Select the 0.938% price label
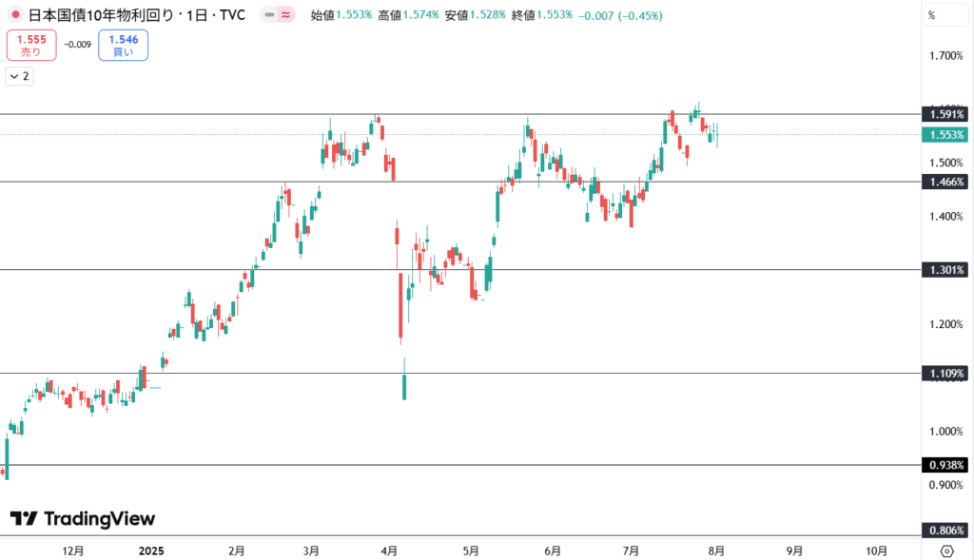 tap(945, 465)
